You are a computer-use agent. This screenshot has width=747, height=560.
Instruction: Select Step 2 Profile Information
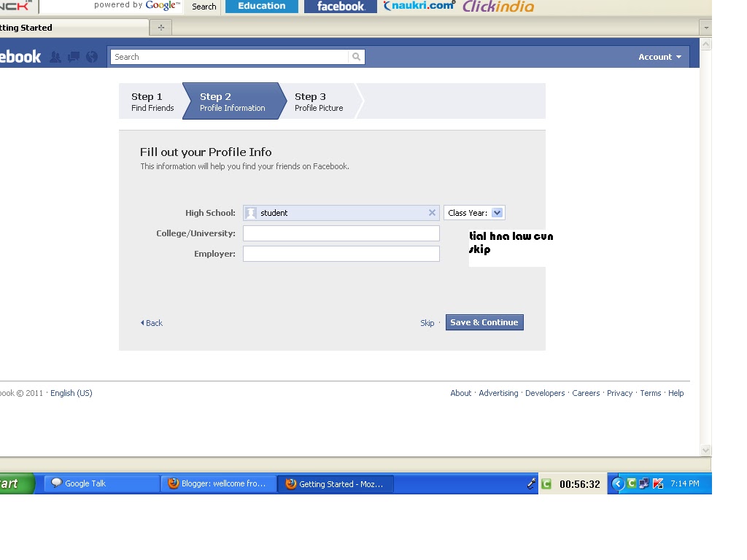coord(233,101)
